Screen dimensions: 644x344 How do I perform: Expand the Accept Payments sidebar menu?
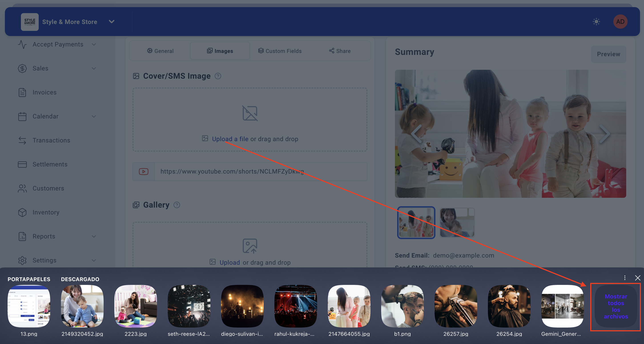tap(58, 44)
